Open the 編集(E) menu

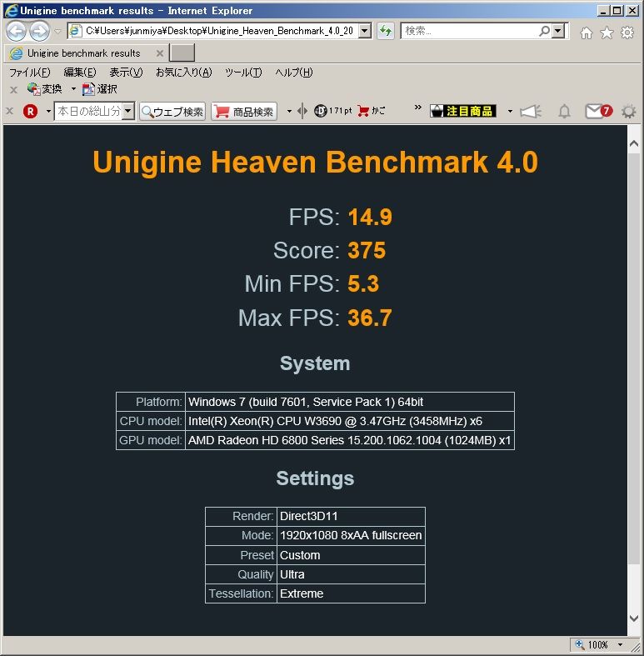pos(79,73)
